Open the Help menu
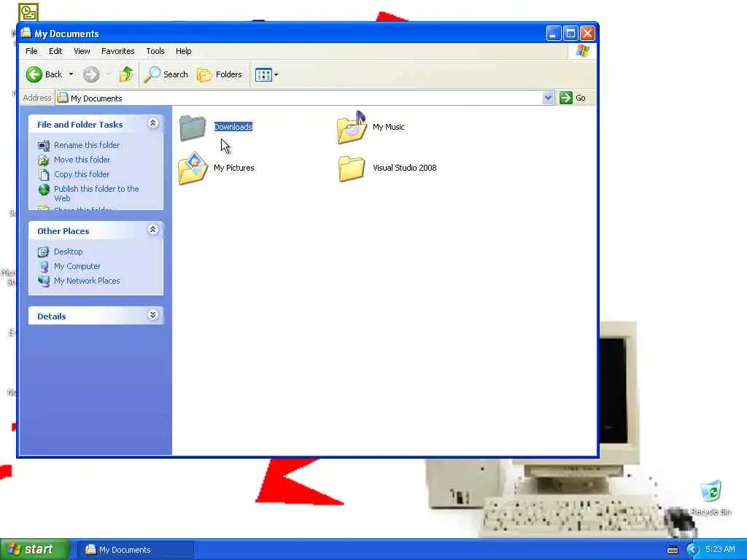Screen dimensions: 747x560 click(183, 51)
